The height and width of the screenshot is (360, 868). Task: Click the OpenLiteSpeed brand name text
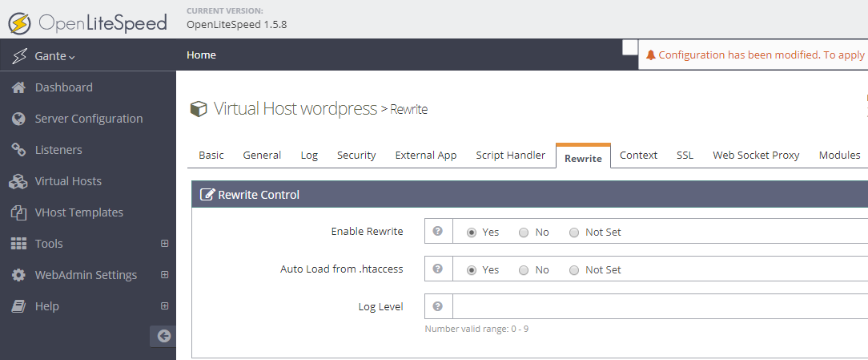coord(102,23)
